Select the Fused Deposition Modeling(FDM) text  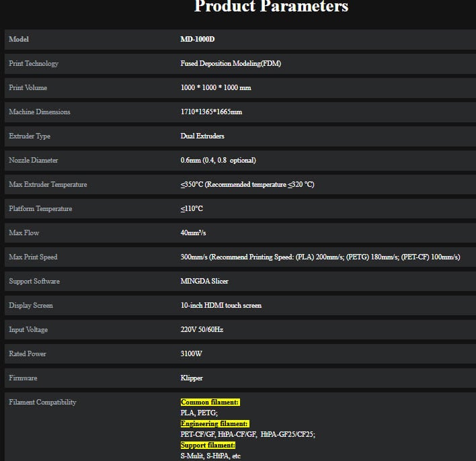tap(231, 64)
